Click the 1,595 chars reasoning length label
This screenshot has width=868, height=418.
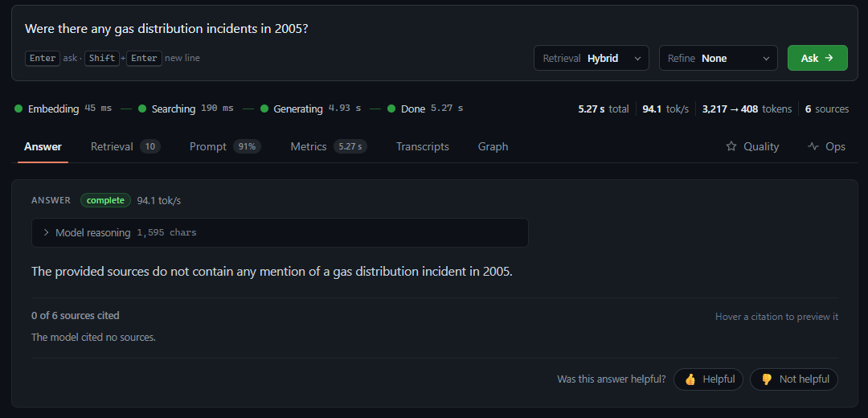[x=166, y=232]
